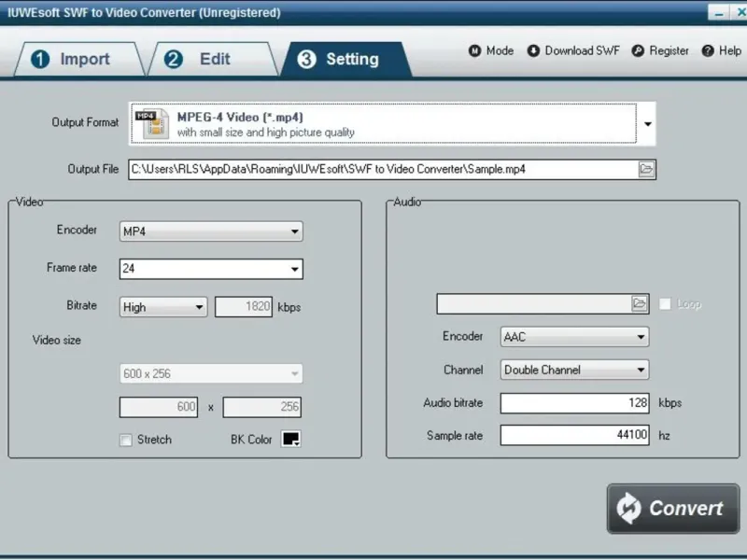The height and width of the screenshot is (560, 747).
Task: Switch to the Edit step tab
Action: [213, 59]
